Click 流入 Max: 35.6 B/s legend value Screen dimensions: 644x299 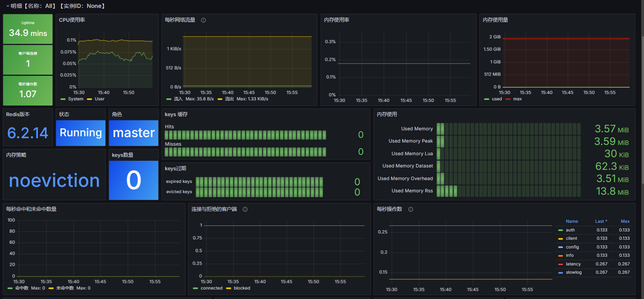coord(200,99)
